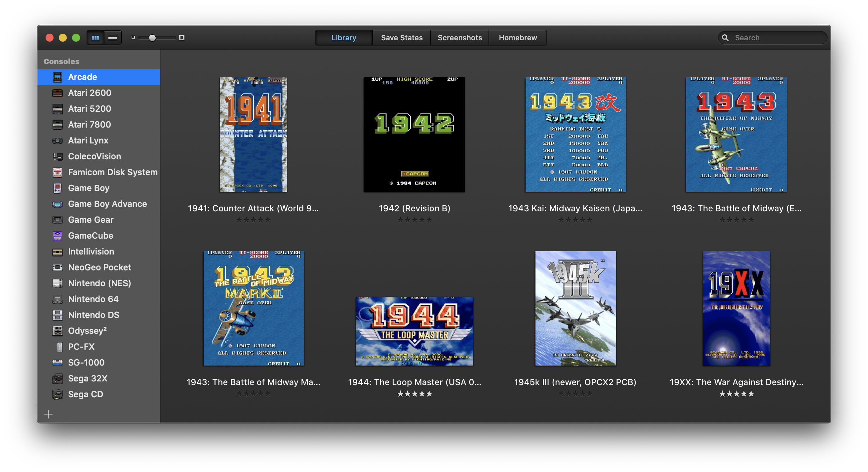The width and height of the screenshot is (868, 472).
Task: Select the GameCube console icon
Action: pyautogui.click(x=58, y=235)
